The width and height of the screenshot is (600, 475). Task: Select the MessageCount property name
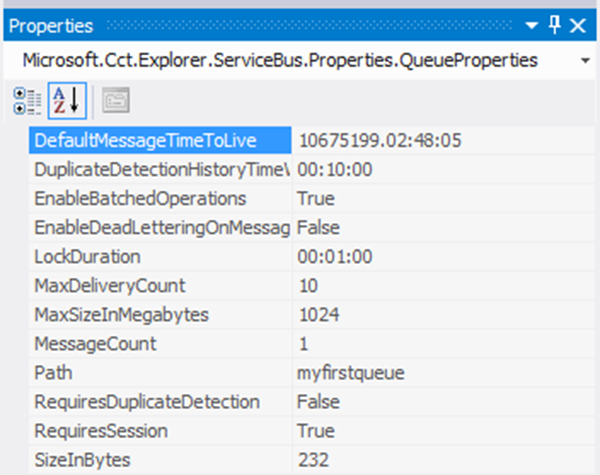coord(95,344)
